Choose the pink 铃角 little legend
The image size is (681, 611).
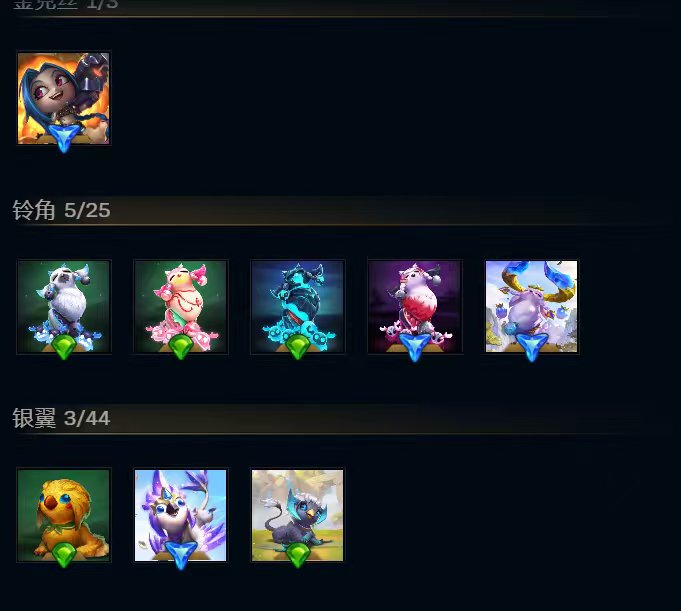[181, 307]
